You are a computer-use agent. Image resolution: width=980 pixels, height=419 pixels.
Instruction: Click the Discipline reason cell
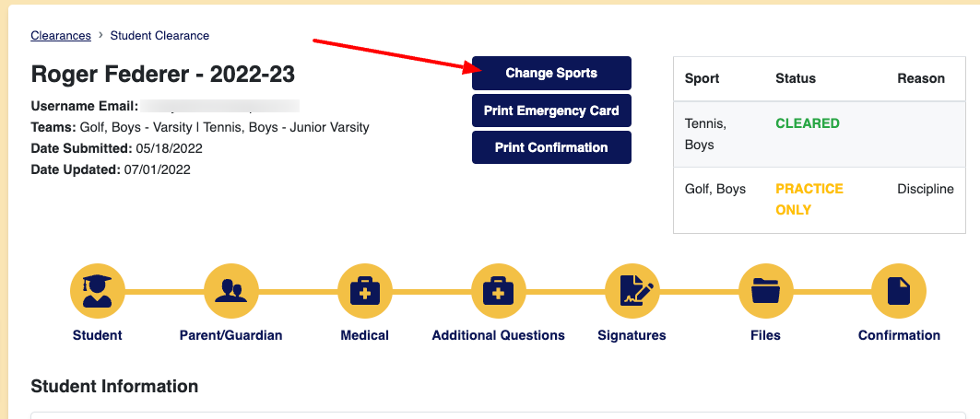pyautogui.click(x=925, y=189)
